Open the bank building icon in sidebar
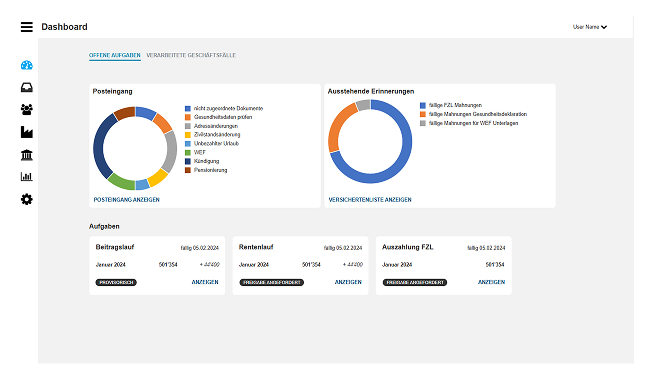The height and width of the screenshot is (380, 650). (x=27, y=155)
